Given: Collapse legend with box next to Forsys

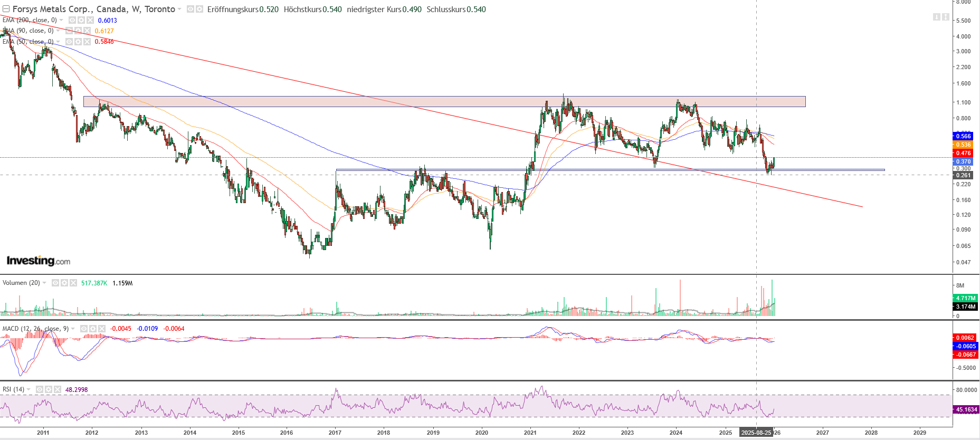Looking at the screenshot, I should [x=6, y=9].
